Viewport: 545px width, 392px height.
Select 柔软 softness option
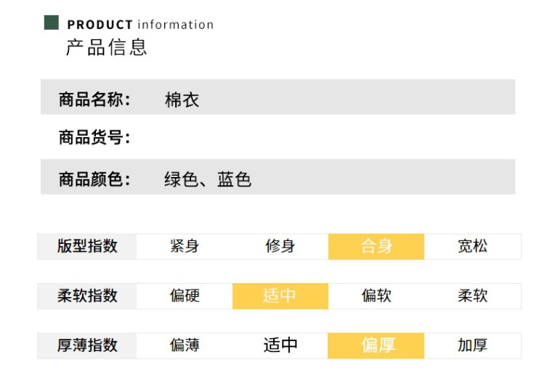472,296
